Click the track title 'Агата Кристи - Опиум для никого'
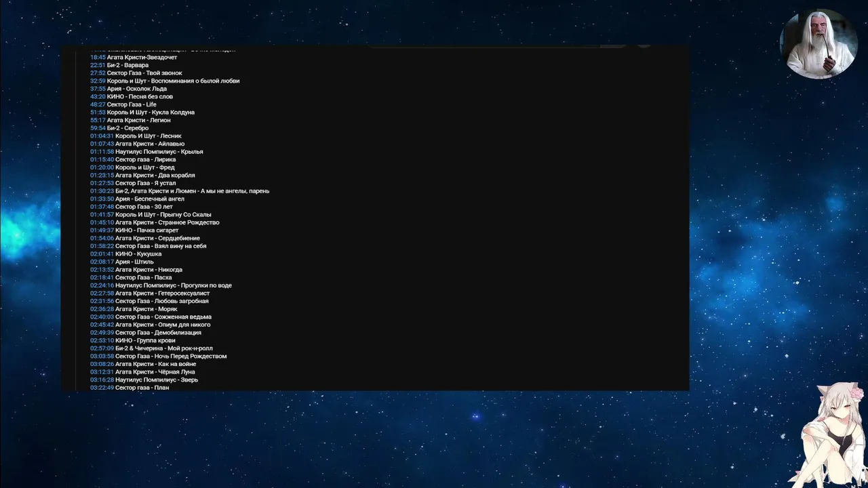The height and width of the screenshot is (488, 868). (x=163, y=325)
